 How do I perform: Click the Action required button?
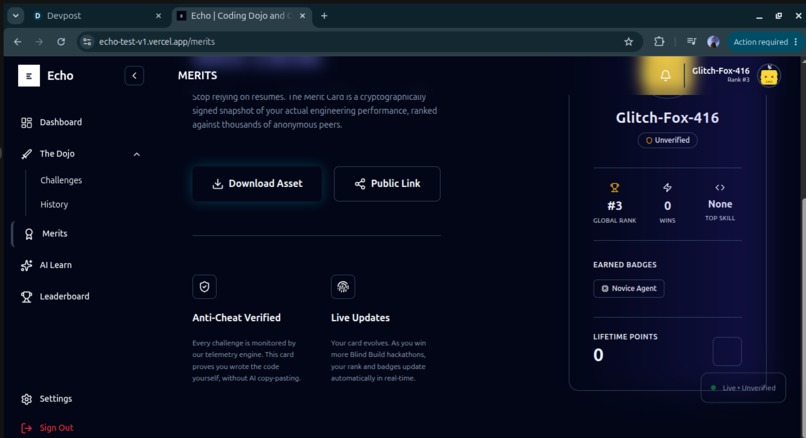point(765,42)
